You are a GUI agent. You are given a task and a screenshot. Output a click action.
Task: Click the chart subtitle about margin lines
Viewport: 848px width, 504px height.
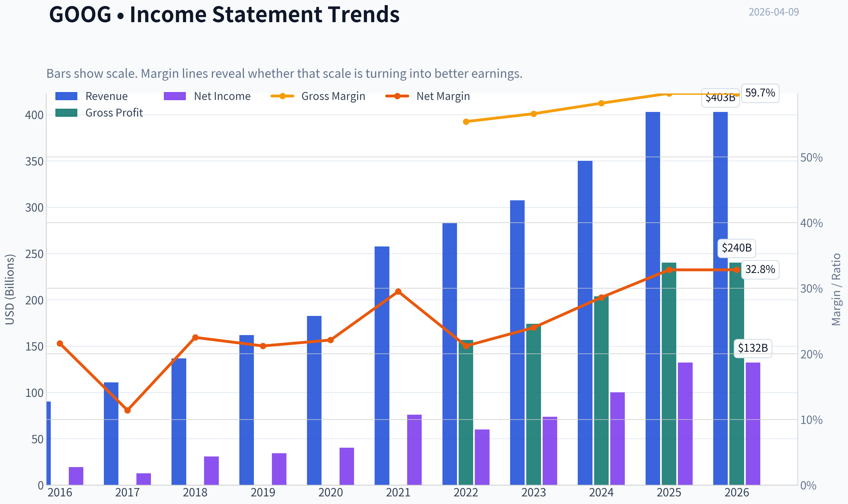tap(284, 73)
